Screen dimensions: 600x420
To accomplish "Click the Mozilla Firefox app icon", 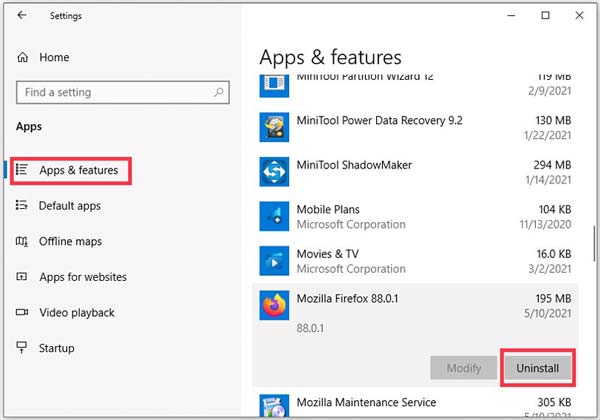I will tap(273, 306).
